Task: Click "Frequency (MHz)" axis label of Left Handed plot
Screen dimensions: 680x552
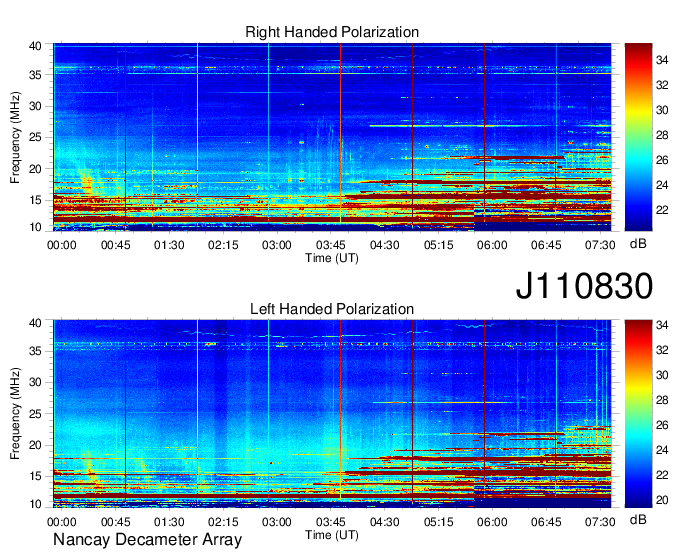Action: pos(15,414)
